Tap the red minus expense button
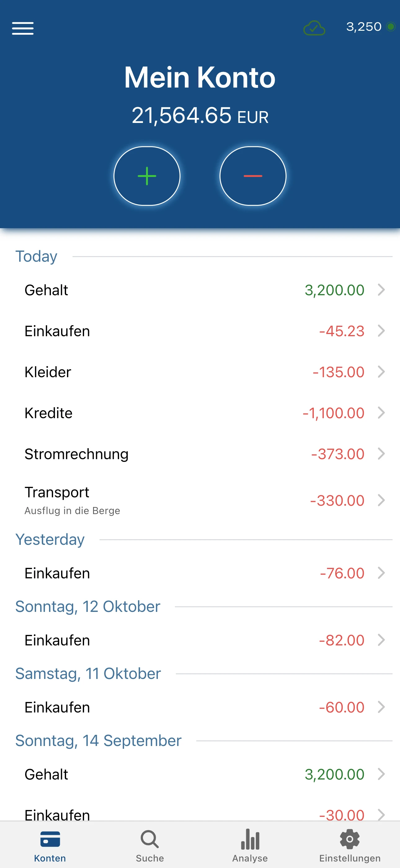400x868 pixels. (x=253, y=176)
